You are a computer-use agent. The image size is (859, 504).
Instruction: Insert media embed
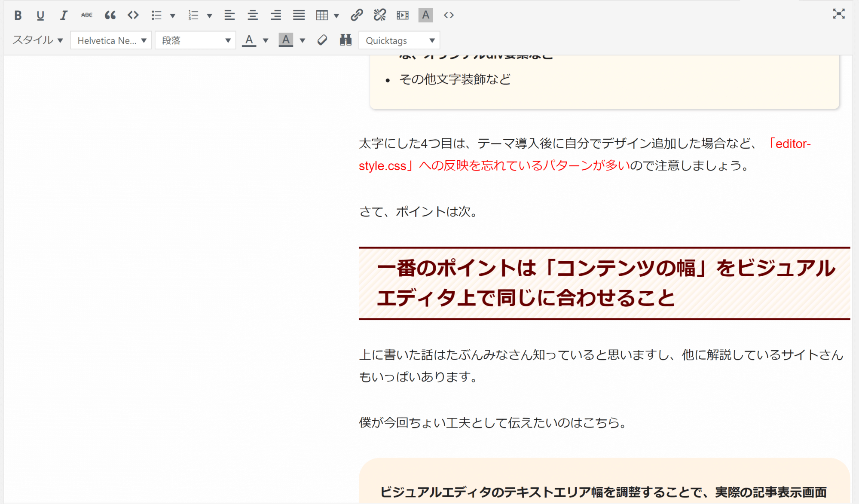(x=403, y=15)
